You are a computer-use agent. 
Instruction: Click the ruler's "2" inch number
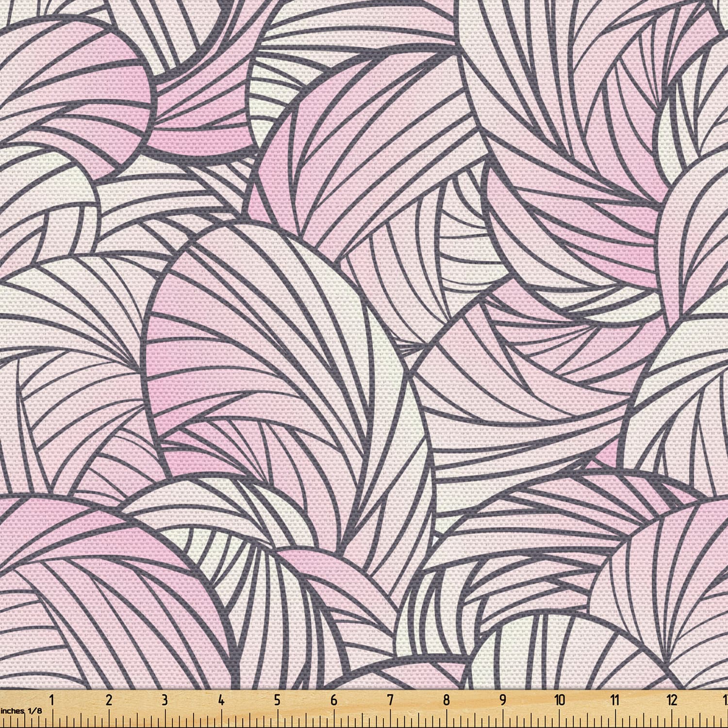click(x=108, y=700)
